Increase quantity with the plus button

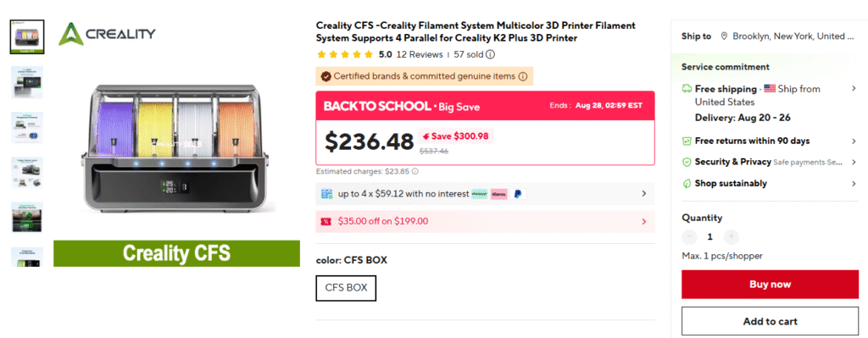click(x=732, y=236)
